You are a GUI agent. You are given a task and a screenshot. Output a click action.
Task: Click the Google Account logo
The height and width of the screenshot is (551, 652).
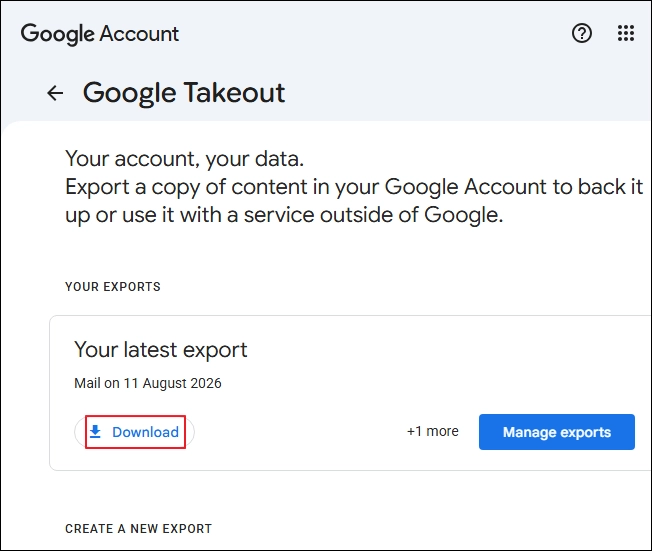100,34
